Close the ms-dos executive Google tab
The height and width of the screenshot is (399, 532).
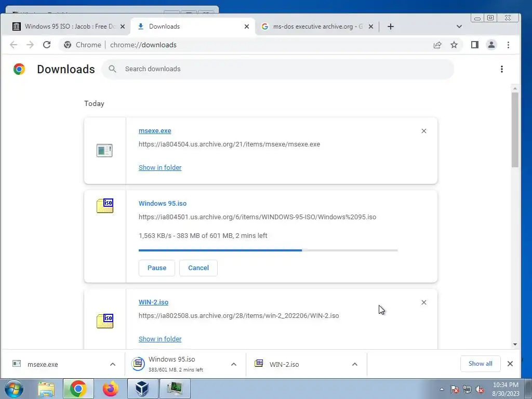click(371, 26)
